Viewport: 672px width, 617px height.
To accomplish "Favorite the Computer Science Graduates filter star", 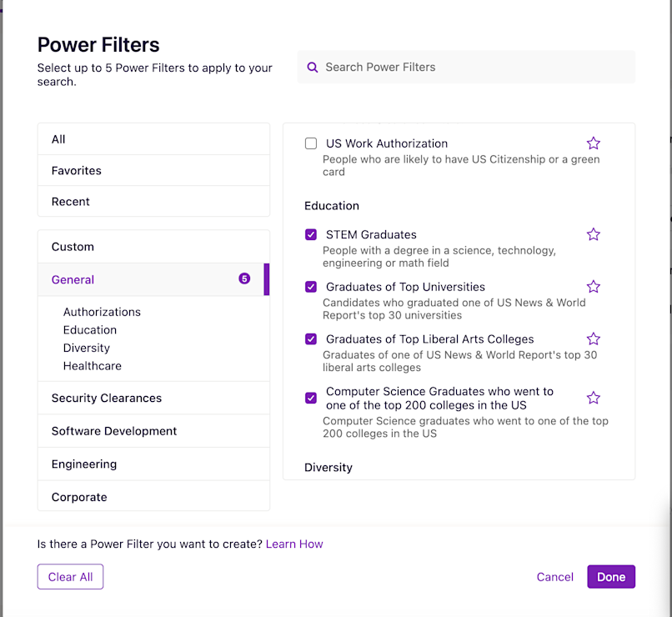I will click(594, 398).
